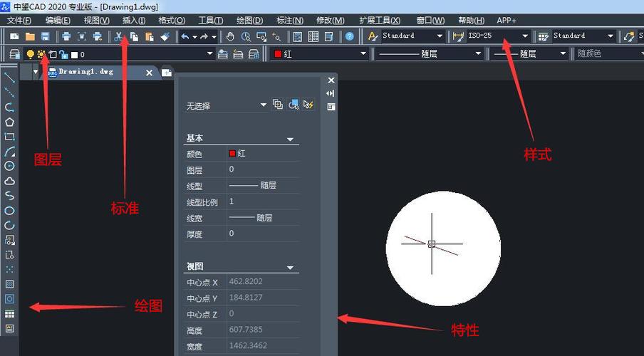
Task: Click the Paste clipboard icon
Action: (150, 36)
